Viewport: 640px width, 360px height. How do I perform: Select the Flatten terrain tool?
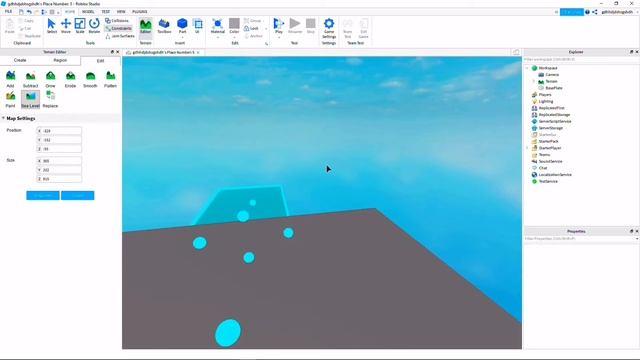click(x=110, y=79)
